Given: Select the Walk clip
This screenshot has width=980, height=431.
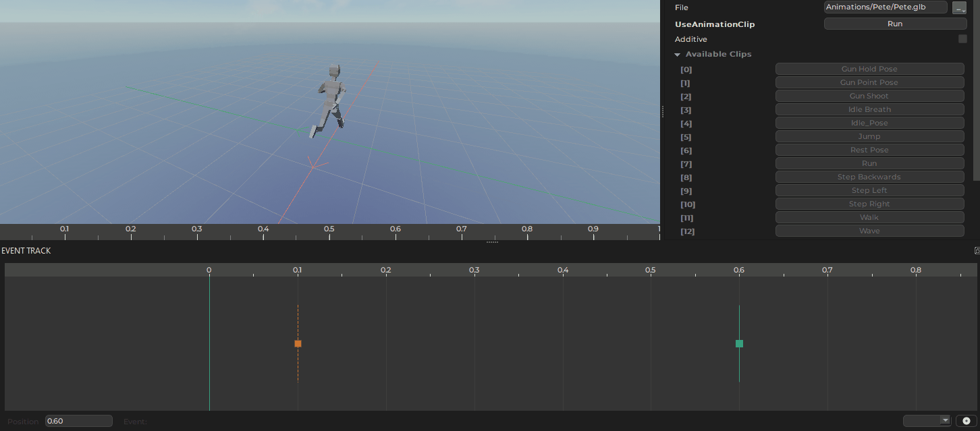Looking at the screenshot, I should [869, 217].
